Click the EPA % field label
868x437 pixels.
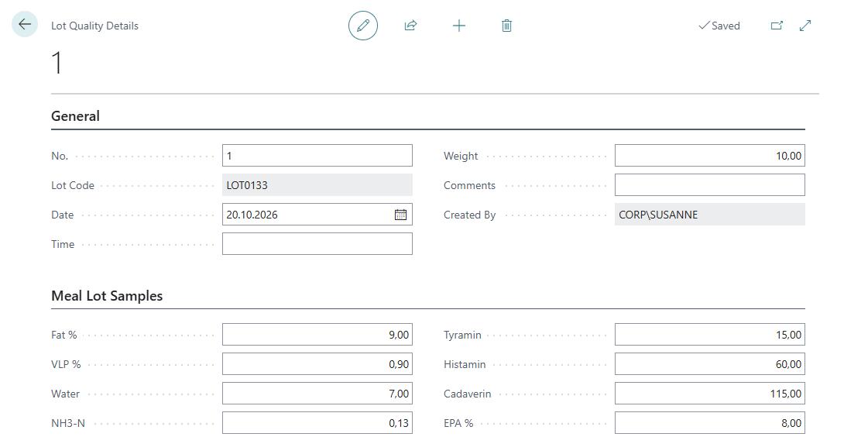(458, 423)
